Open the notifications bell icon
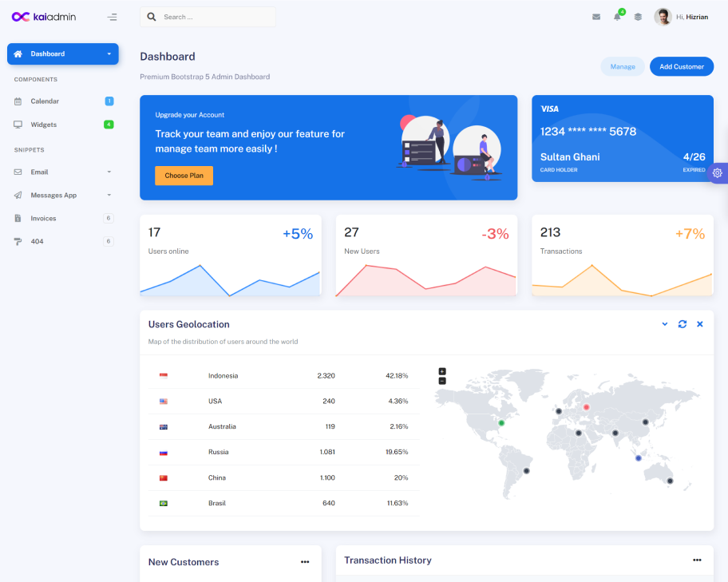This screenshot has width=728, height=582. tap(617, 17)
